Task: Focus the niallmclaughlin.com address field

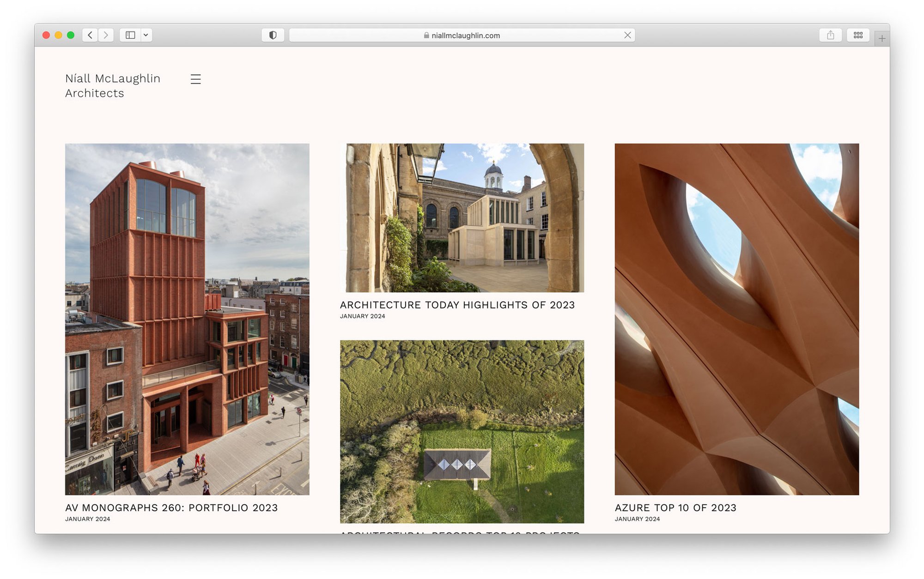Action: (465, 36)
